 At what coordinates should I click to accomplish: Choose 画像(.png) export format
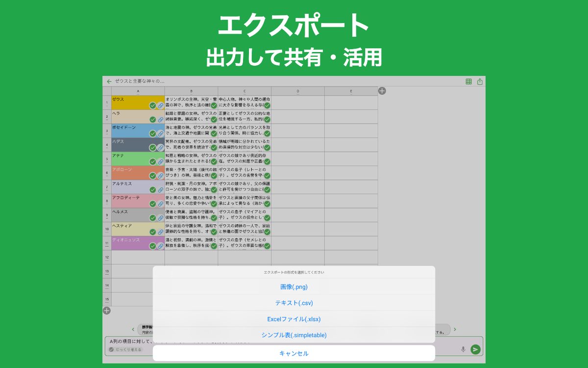click(294, 287)
